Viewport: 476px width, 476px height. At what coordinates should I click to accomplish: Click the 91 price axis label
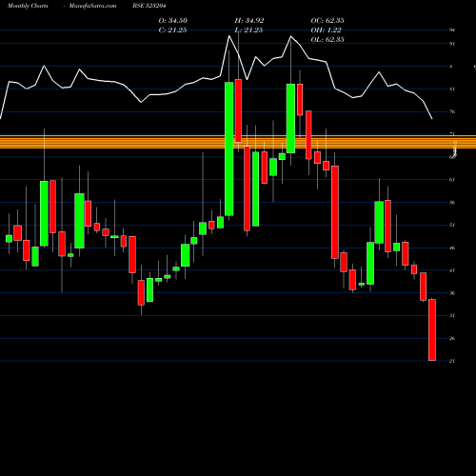coord(452,44)
